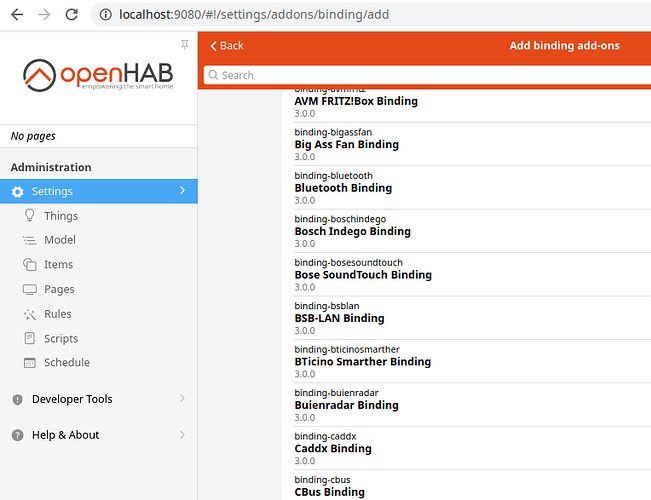Expand Help & About chevron
651x500 pixels.
tap(182, 435)
